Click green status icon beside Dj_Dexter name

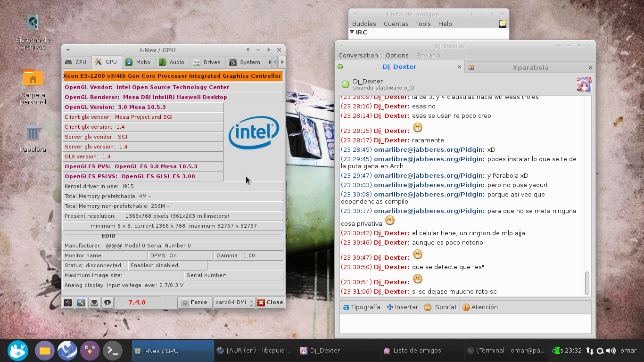[346, 84]
